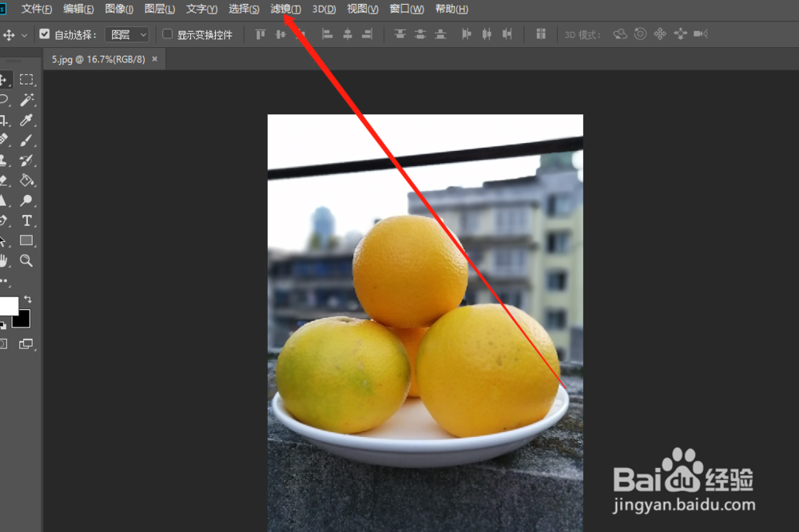
Task: Open the 图像(I) menu
Action: (119, 9)
